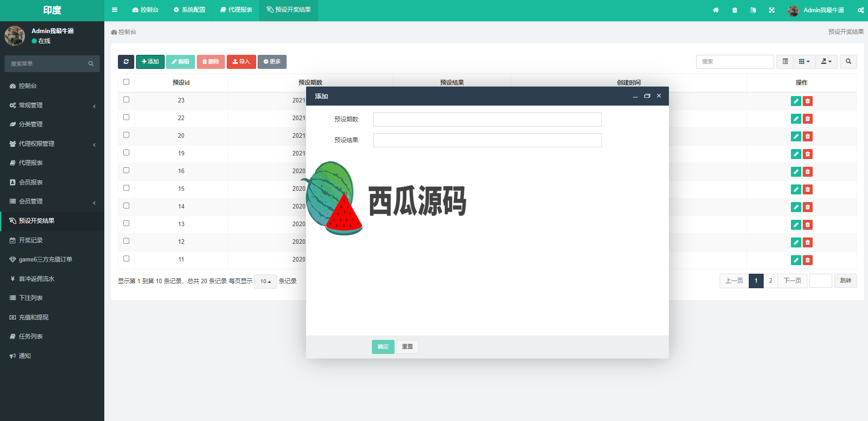This screenshot has height=421, width=868.
Task: Check the box for row id 15
Action: pyautogui.click(x=126, y=188)
